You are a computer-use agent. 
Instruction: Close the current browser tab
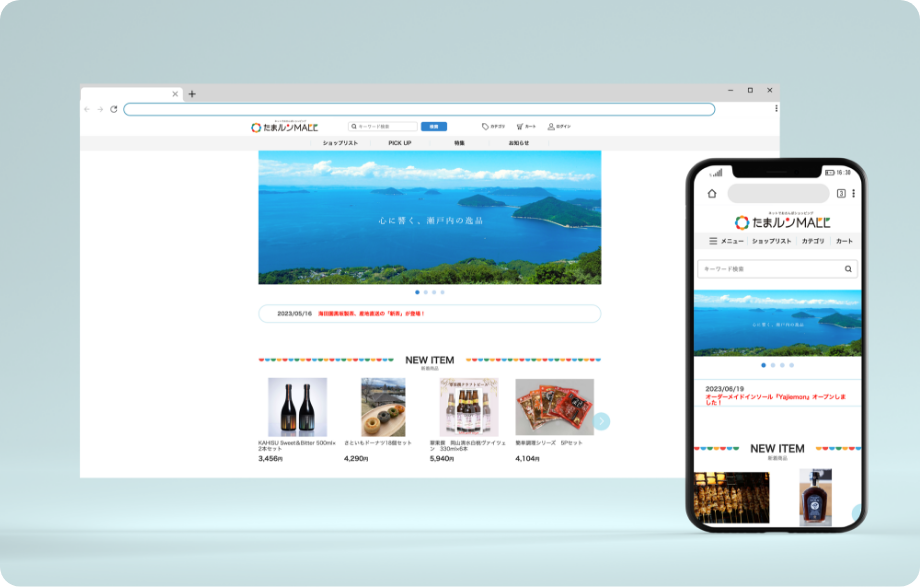[175, 94]
